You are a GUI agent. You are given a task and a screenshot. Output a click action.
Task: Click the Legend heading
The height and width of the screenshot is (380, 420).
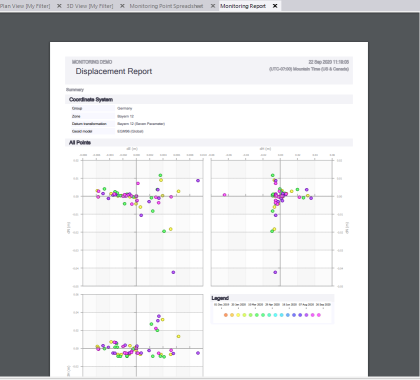220,298
